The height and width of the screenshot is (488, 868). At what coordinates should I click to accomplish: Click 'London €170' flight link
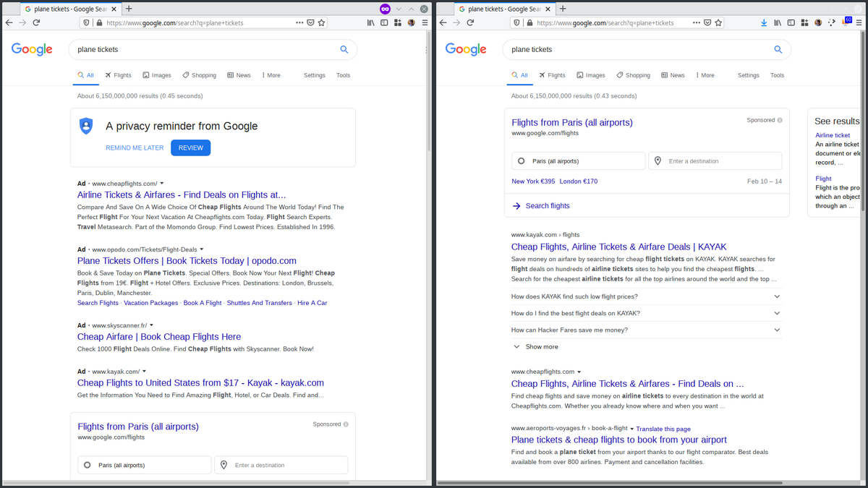[x=579, y=181]
